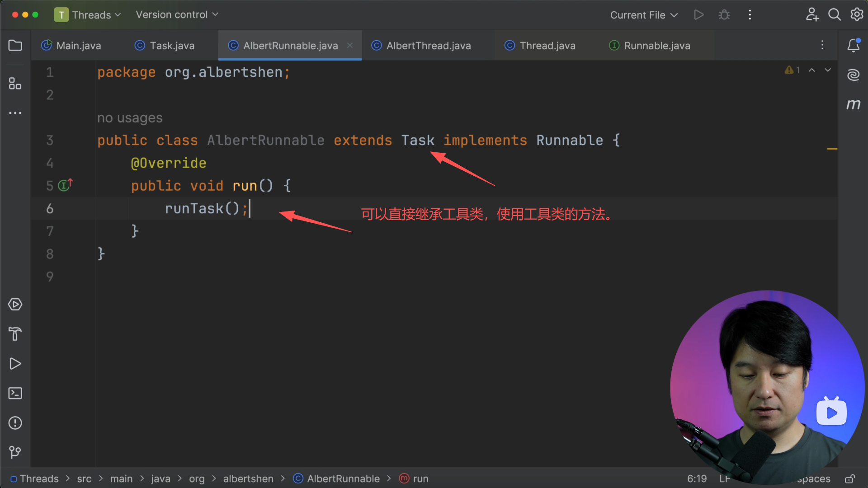
Task: Click the 6:19 line column indicator
Action: pos(697,479)
